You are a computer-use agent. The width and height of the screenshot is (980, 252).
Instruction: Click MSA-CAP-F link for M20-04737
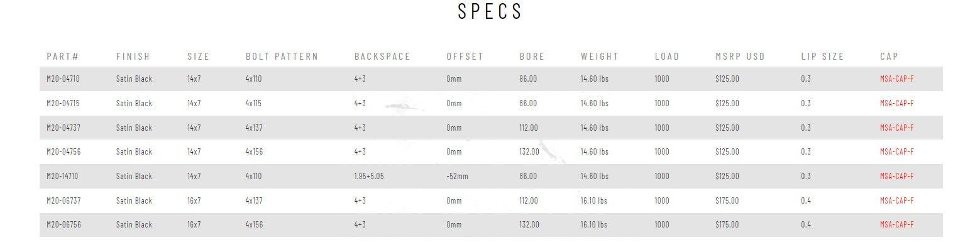click(x=896, y=128)
